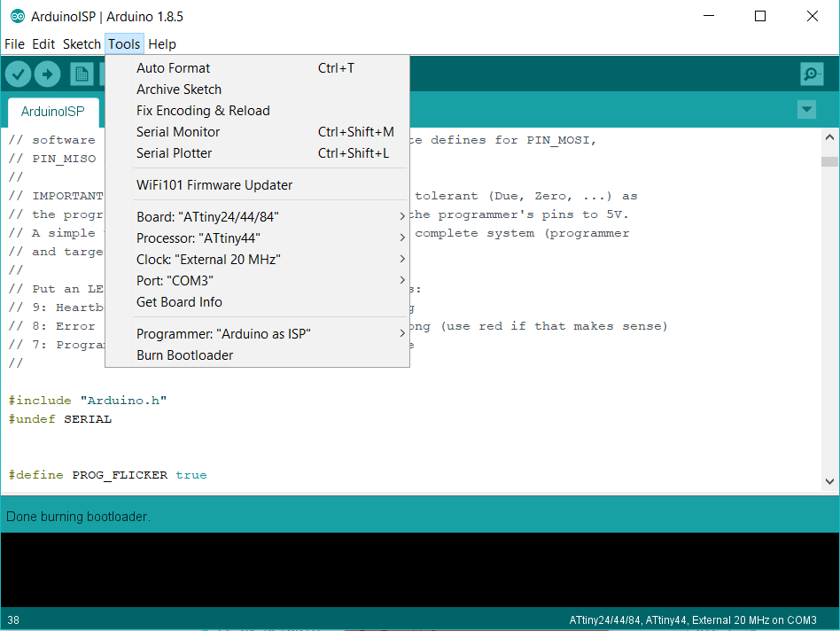This screenshot has height=631, width=840.
Task: Choose Fix Encoding & Reload
Action: [x=257, y=111]
